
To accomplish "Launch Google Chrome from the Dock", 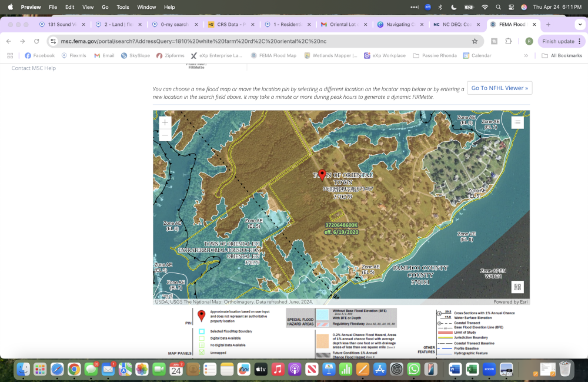I will [74, 370].
